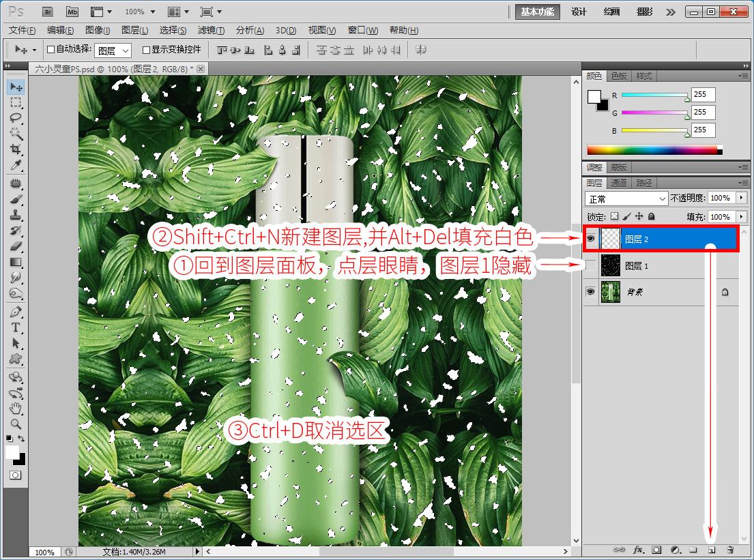Viewport: 754px width, 560px height.
Task: Select the Magic Wand tool
Action: pos(16,134)
